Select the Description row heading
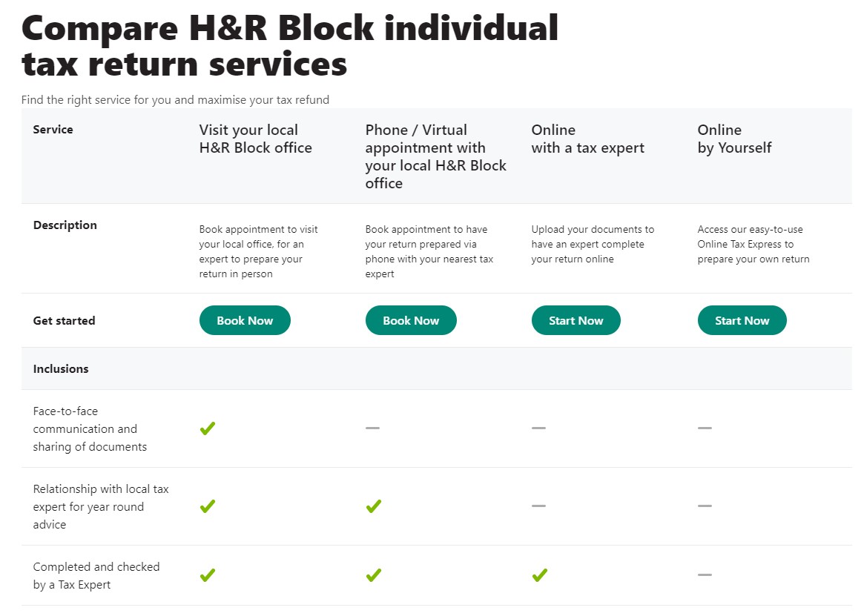The width and height of the screenshot is (864, 616). [65, 225]
